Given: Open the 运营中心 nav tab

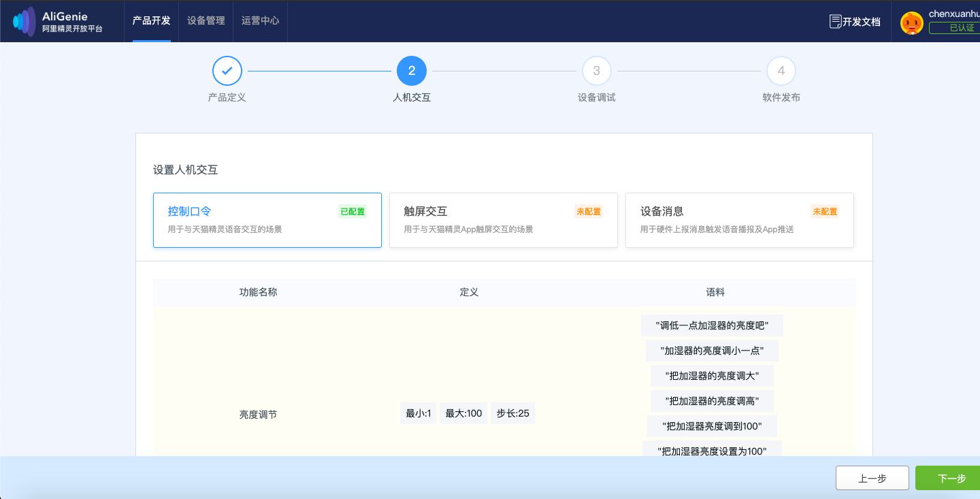Looking at the screenshot, I should (261, 20).
